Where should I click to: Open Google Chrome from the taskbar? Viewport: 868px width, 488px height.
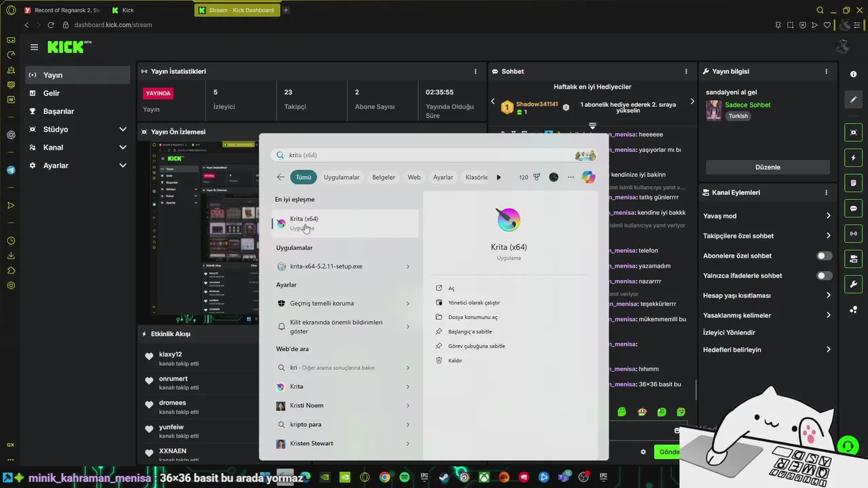384,477
